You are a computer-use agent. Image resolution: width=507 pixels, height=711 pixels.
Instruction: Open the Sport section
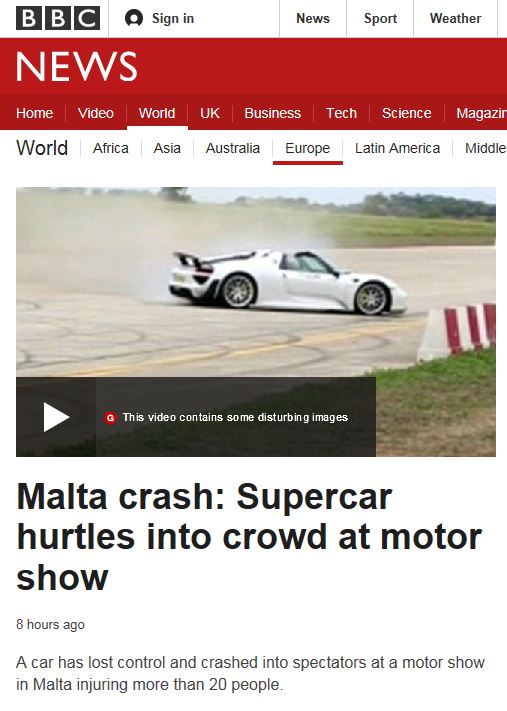coord(380,19)
